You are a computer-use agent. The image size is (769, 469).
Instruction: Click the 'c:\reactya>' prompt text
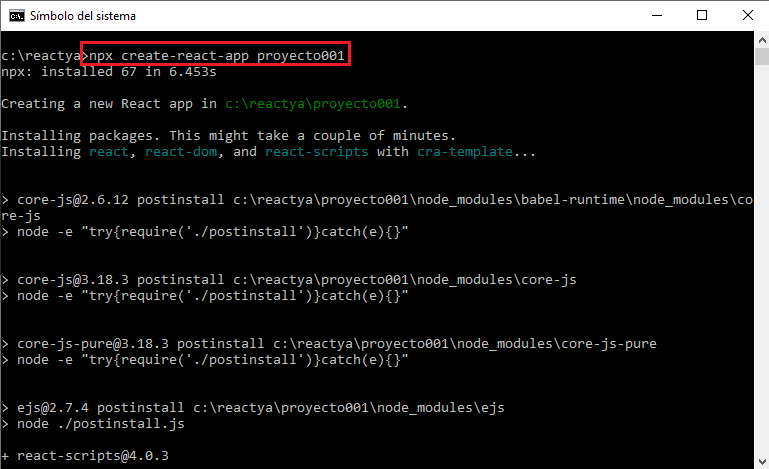tap(44, 56)
